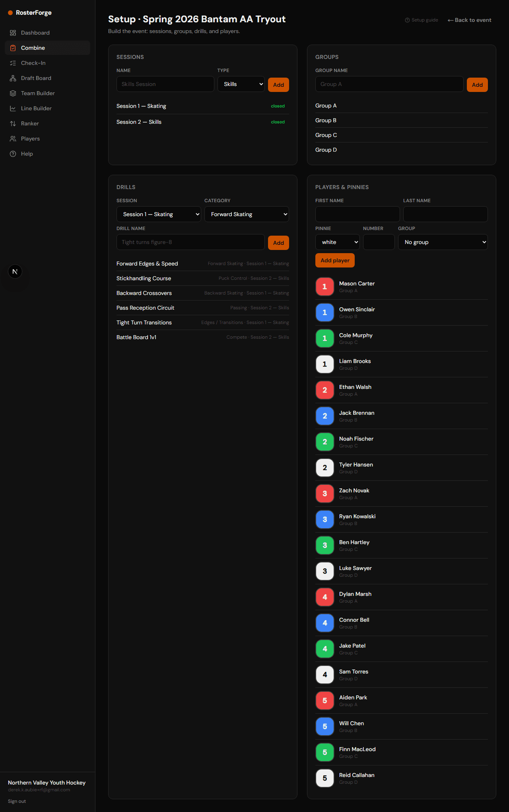Select Session 1 — Skating row
This screenshot has width=509, height=812.
pos(203,106)
